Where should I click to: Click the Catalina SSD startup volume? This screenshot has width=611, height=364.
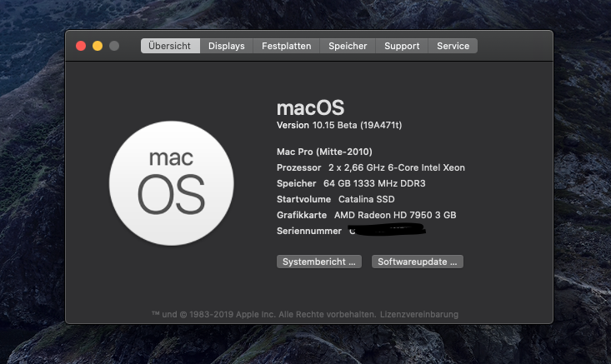(x=366, y=199)
